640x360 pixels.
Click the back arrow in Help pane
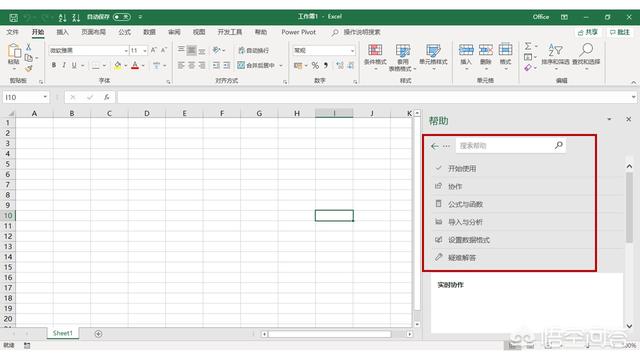[x=435, y=146]
